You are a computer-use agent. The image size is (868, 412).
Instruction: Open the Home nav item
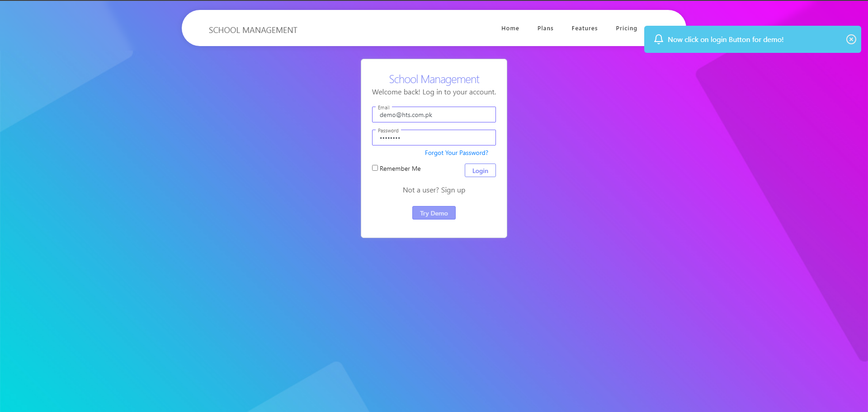coord(510,28)
